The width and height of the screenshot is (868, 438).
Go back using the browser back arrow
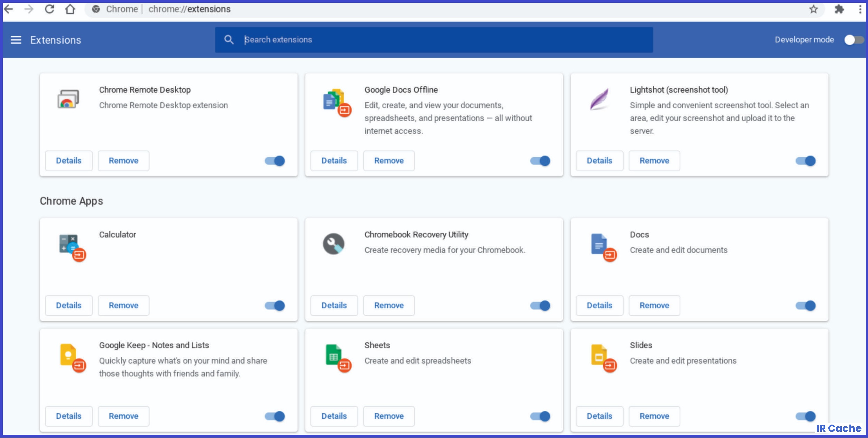point(9,9)
